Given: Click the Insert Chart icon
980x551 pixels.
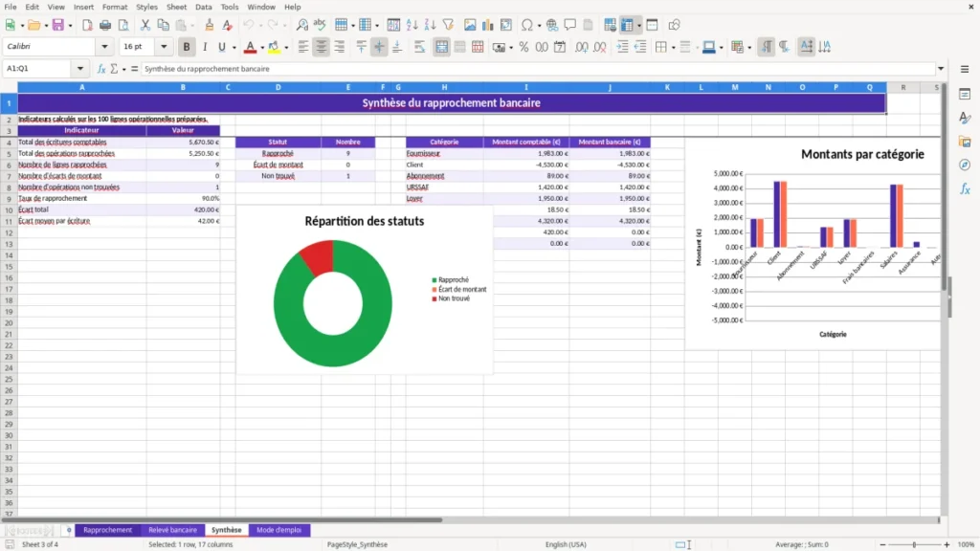Looking at the screenshot, I should tap(488, 25).
